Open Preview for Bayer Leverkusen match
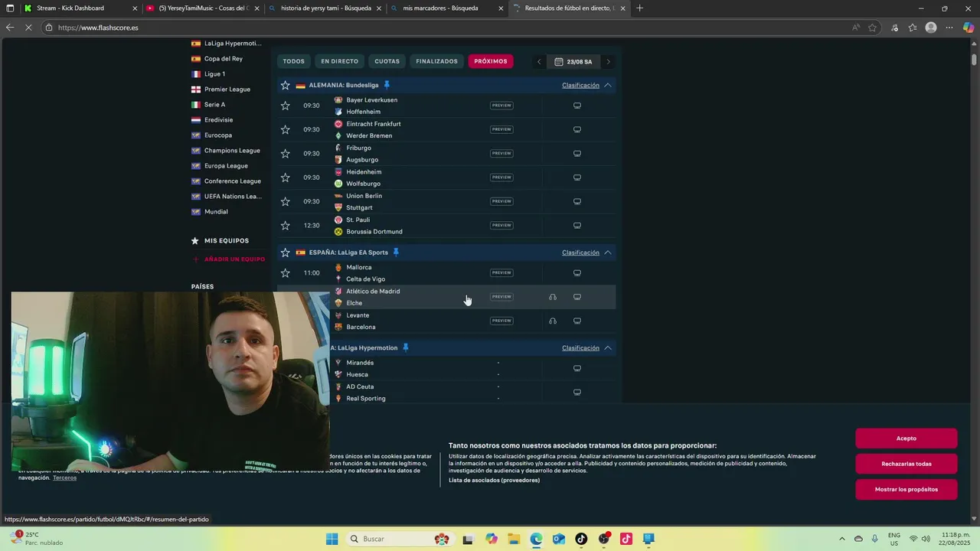The image size is (980, 551). pos(501,106)
